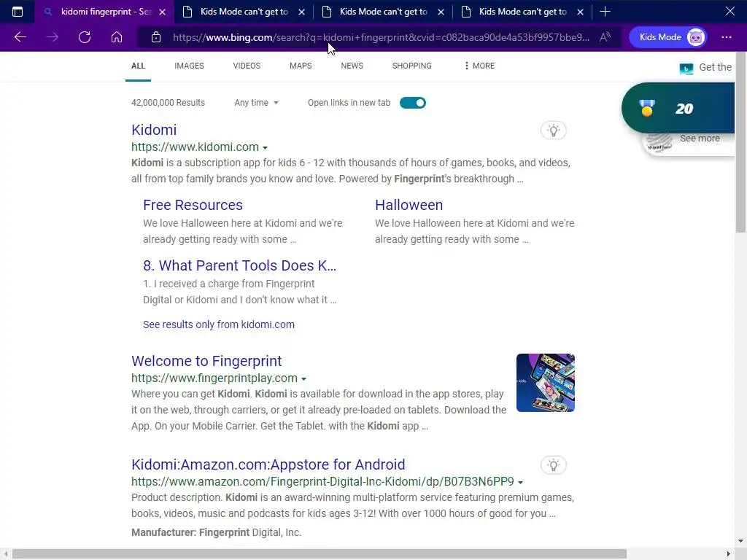747x560 pixels.
Task: Toggle Open links in new tab switch
Action: pos(413,103)
